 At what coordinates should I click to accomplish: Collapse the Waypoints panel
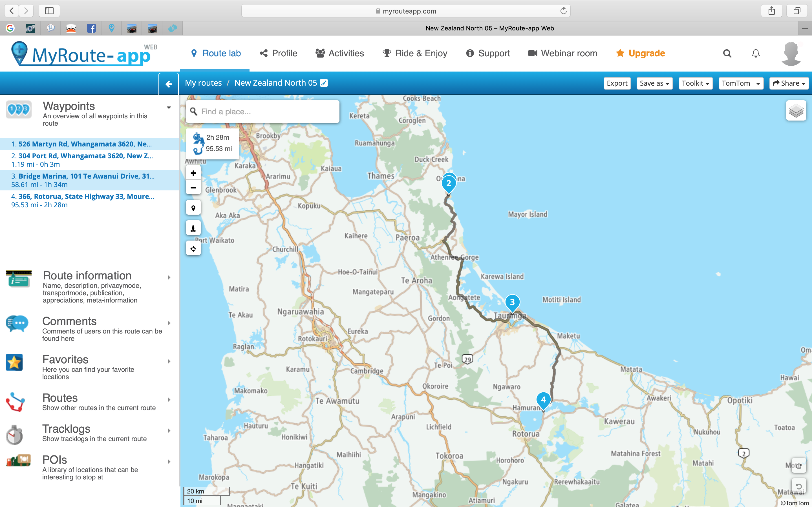point(169,108)
